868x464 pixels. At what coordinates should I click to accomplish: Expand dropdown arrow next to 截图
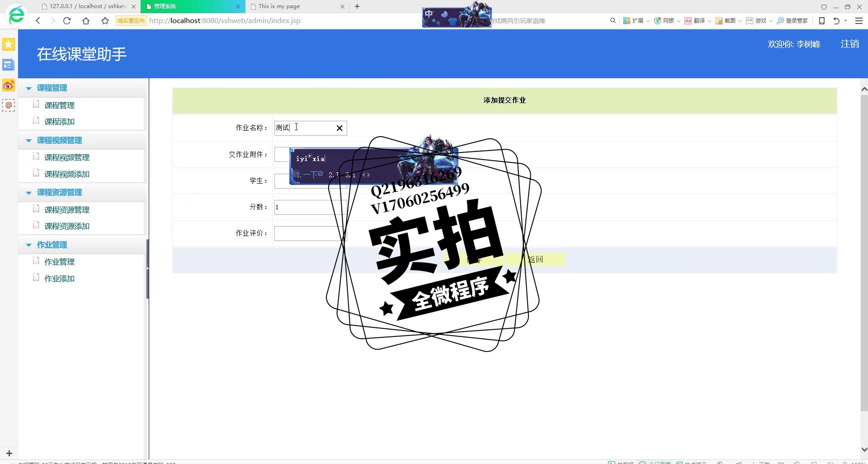click(740, 21)
